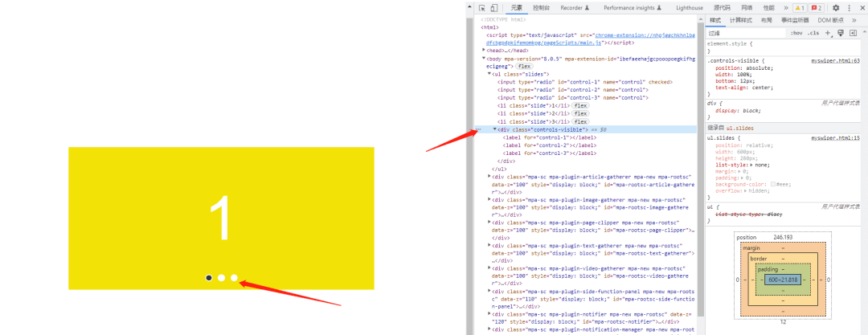This screenshot has width=868, height=335.
Task: Open the Performance insights tab
Action: point(633,8)
